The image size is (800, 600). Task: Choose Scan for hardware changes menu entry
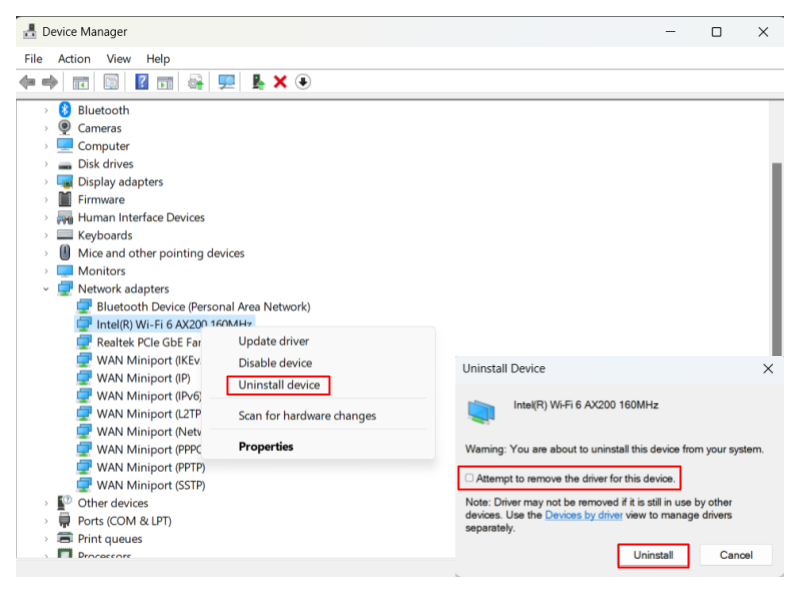(x=307, y=416)
